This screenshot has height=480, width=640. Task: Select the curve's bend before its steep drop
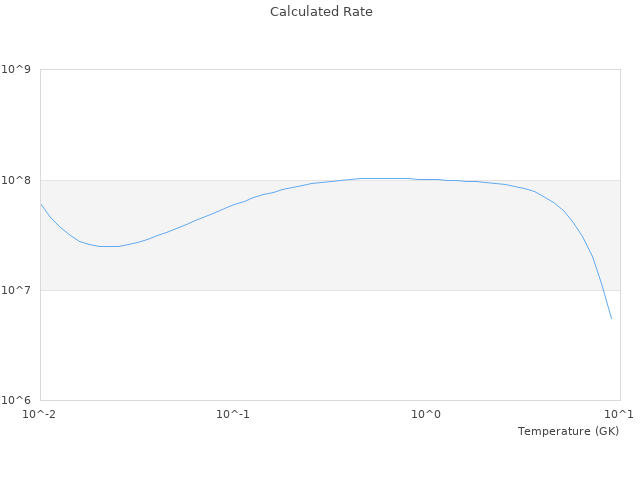562,210
